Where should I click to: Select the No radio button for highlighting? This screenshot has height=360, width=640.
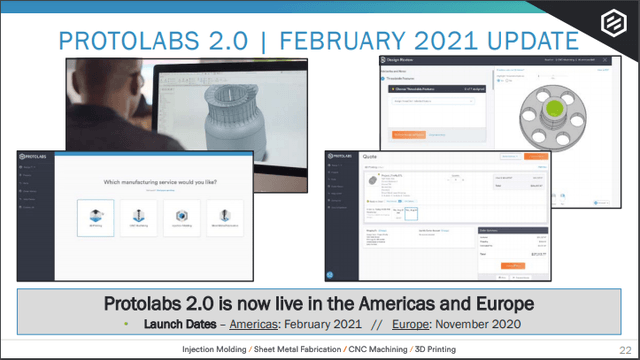507,81
